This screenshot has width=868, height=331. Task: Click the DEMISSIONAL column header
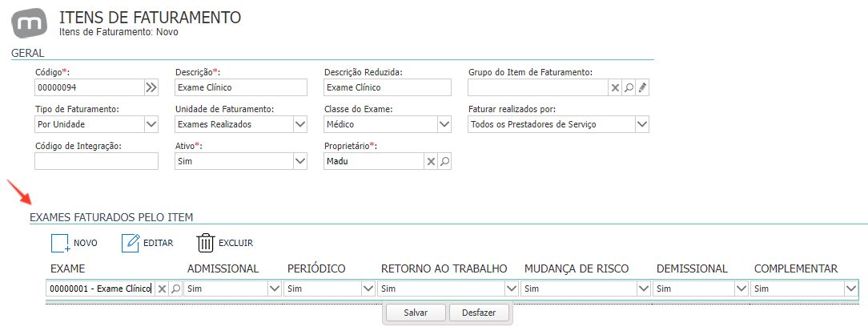692,269
